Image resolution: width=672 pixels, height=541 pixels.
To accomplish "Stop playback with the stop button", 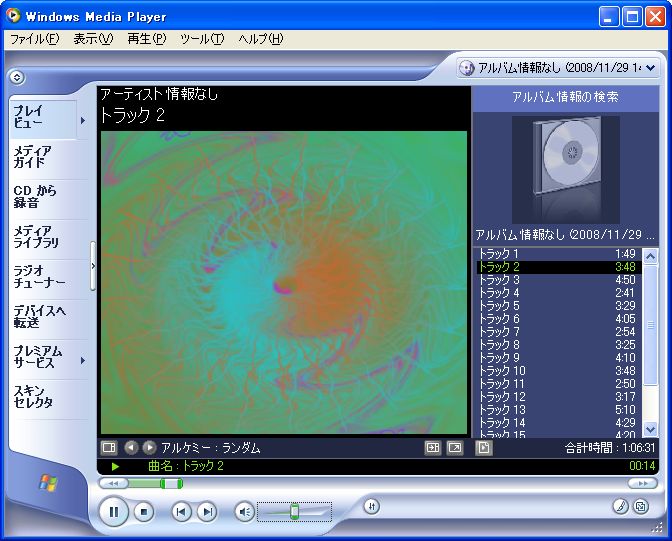I will click(144, 512).
